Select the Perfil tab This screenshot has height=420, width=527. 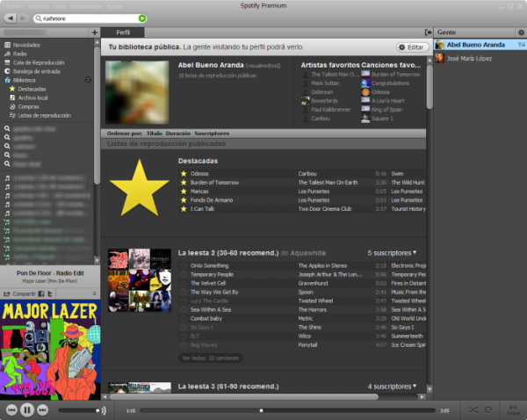(x=123, y=33)
